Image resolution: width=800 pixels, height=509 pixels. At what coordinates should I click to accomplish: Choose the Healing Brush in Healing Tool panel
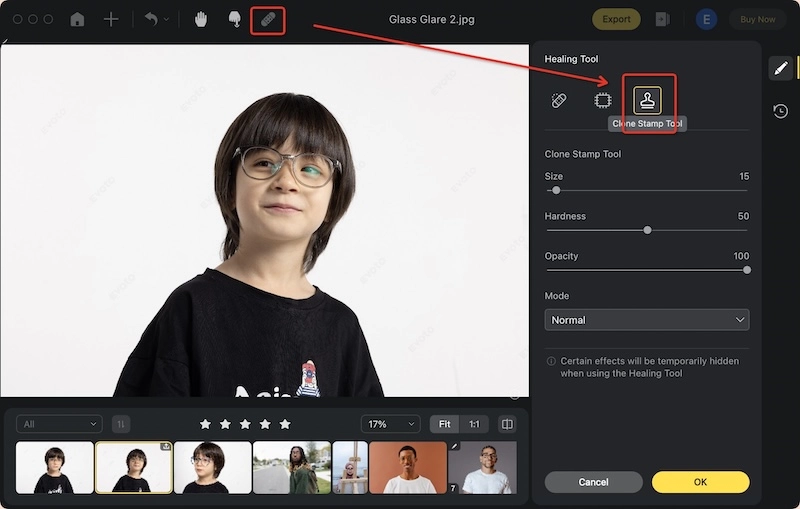click(559, 100)
